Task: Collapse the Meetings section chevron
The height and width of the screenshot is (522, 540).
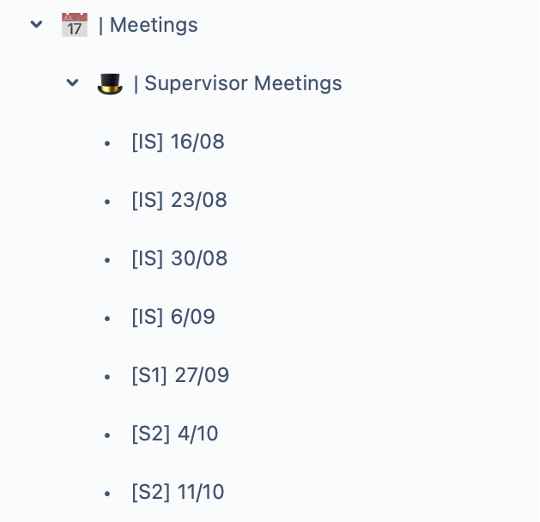Action: [37, 24]
